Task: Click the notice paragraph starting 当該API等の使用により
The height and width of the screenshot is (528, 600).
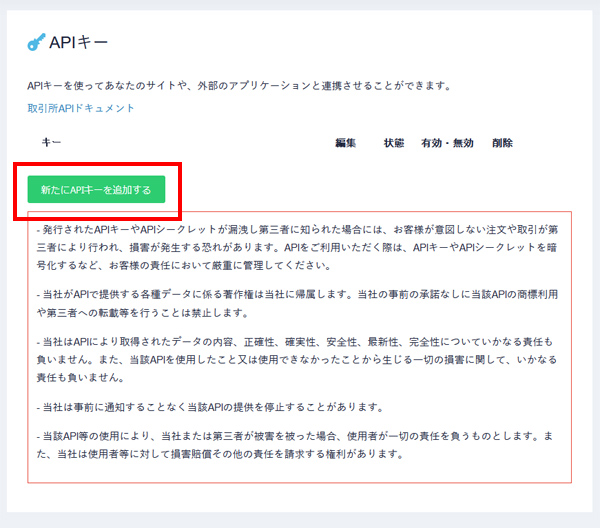Action: 295,445
